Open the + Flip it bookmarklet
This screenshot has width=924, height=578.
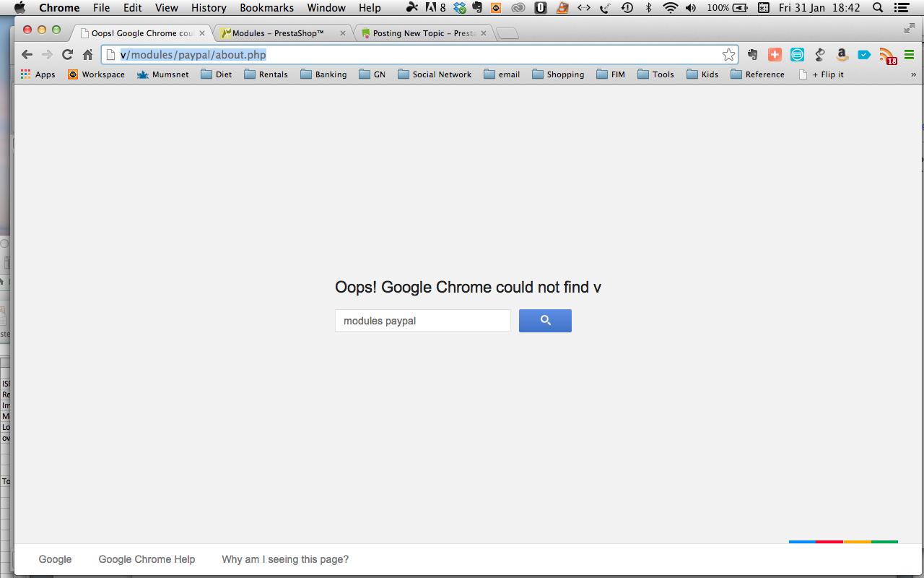821,74
